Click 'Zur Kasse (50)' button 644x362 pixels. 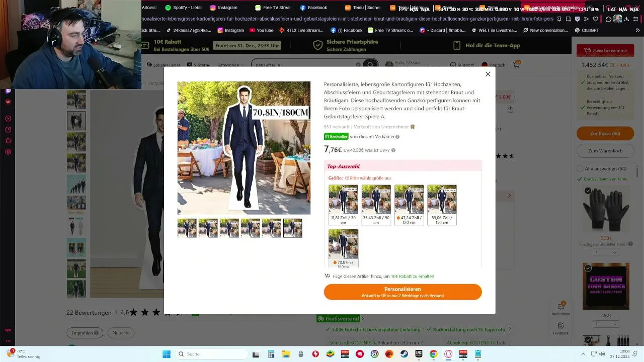[605, 133]
